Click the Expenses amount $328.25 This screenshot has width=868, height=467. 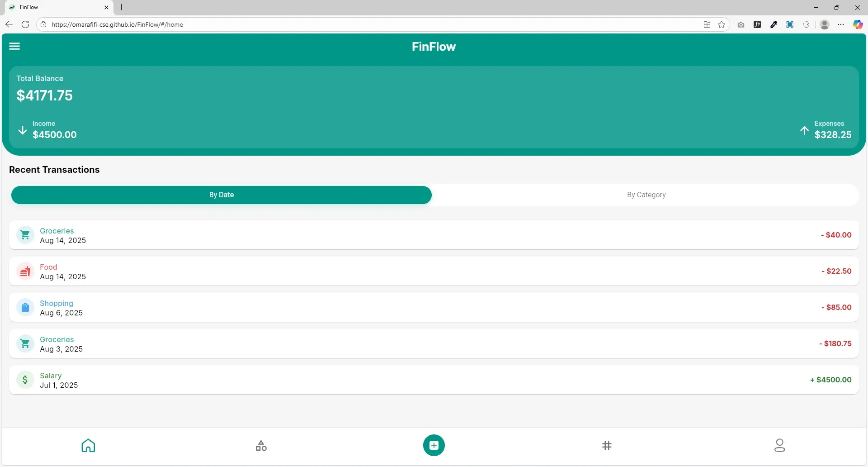pyautogui.click(x=833, y=135)
